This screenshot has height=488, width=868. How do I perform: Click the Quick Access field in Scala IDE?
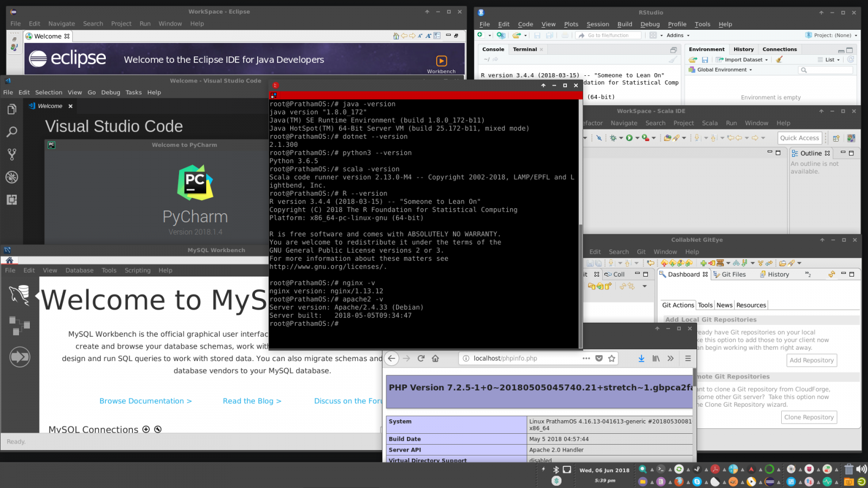799,138
